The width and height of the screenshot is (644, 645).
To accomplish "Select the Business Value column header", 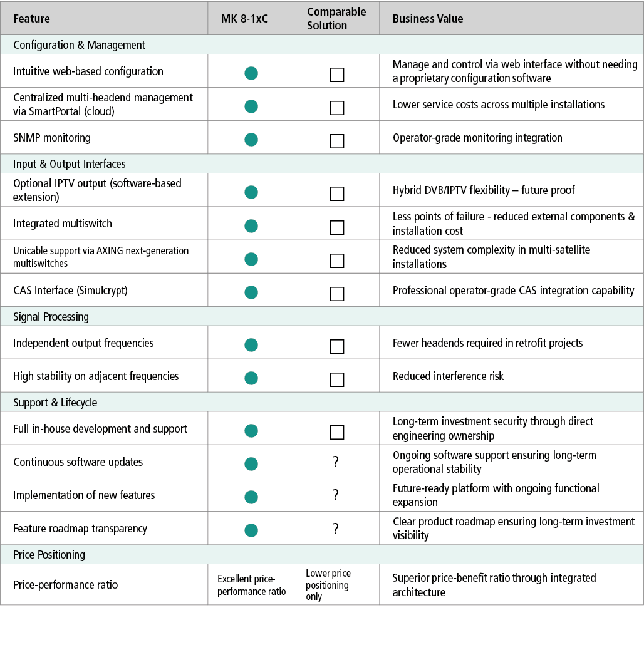I will (x=428, y=18).
